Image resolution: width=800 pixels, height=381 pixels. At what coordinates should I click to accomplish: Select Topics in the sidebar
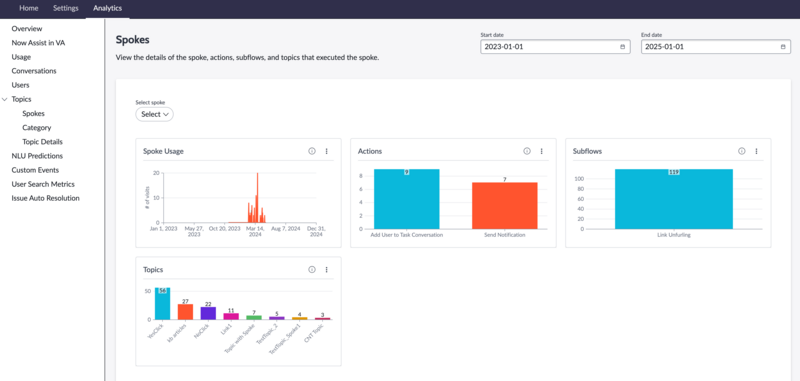tap(21, 99)
